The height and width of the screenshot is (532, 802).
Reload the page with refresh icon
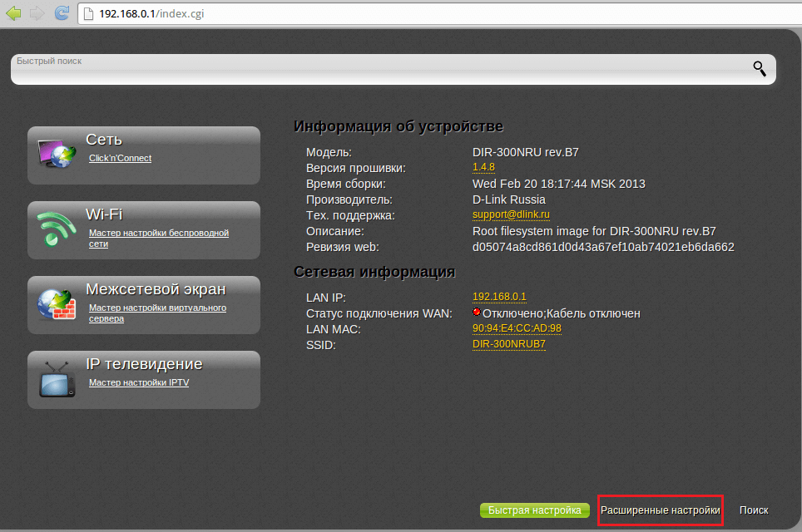pyautogui.click(x=62, y=13)
